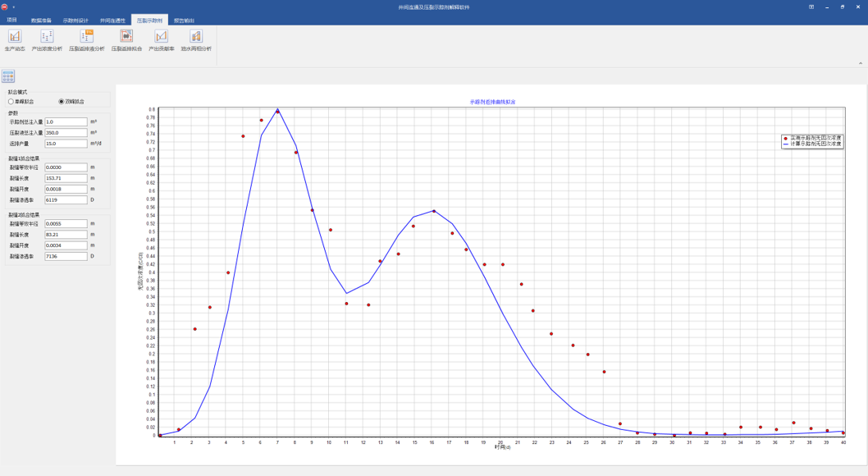Screen dimensions: 868x476
Task: Open the 井间连通性 tab
Action: 112,20
